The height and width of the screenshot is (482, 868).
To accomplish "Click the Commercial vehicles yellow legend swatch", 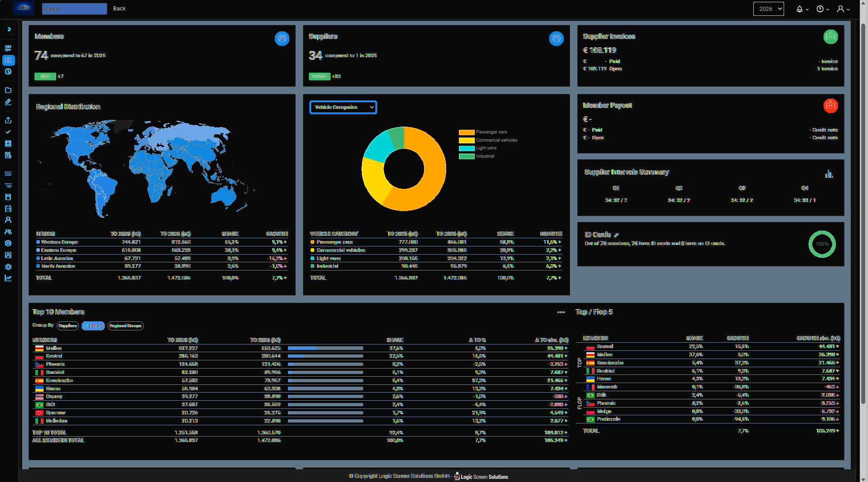I will tap(467, 141).
